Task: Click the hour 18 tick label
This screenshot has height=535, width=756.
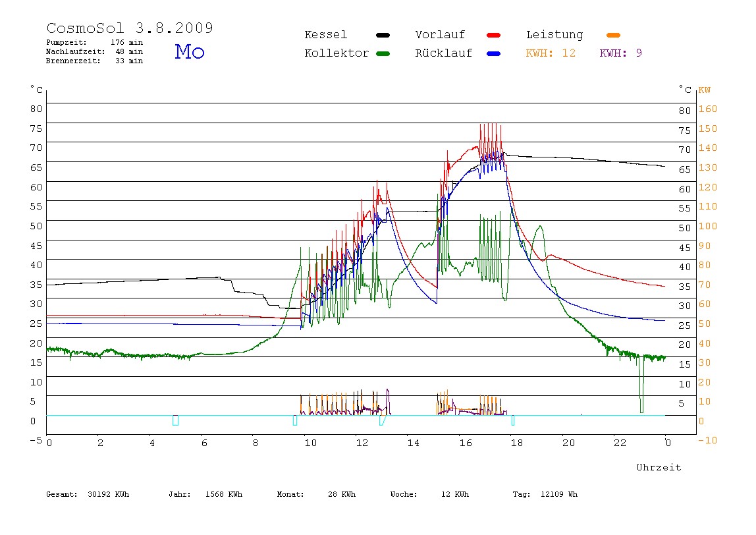Action: [516, 443]
